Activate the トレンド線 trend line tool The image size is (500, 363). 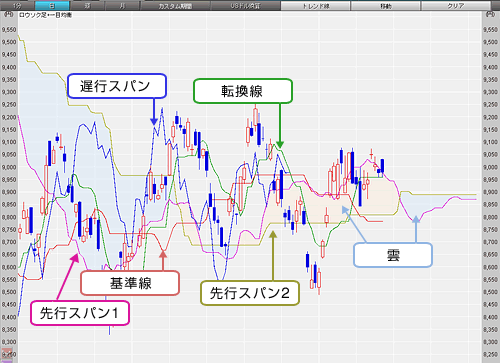coord(315,5)
